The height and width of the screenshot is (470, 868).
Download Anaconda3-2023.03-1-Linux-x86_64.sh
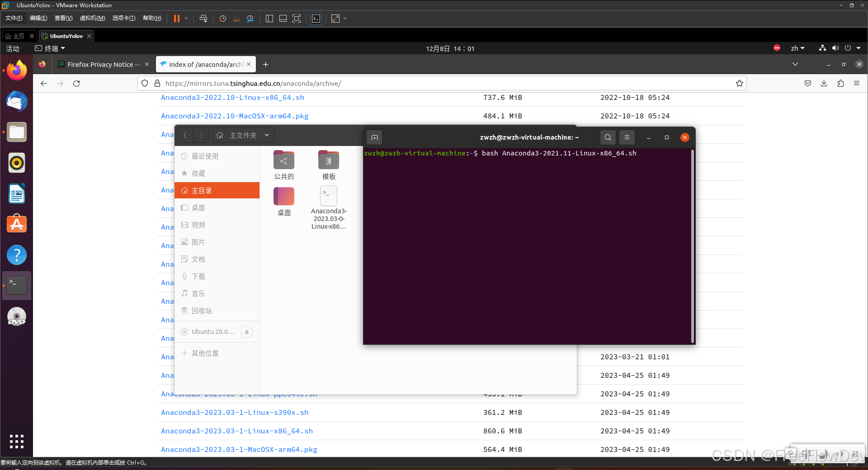(x=236, y=431)
